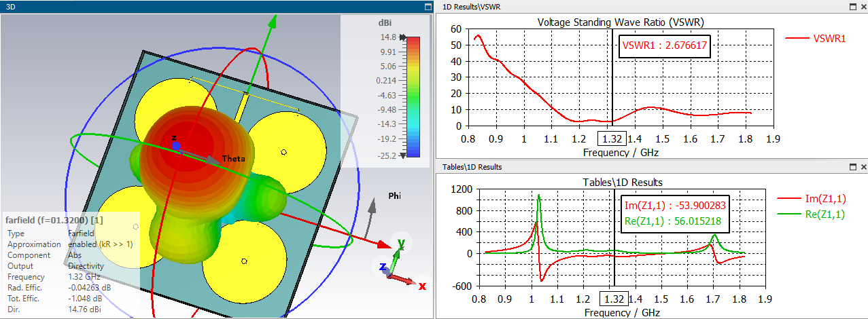Close the 1D Results\VSWR window
This screenshot has height=319, width=868.
click(x=863, y=6)
